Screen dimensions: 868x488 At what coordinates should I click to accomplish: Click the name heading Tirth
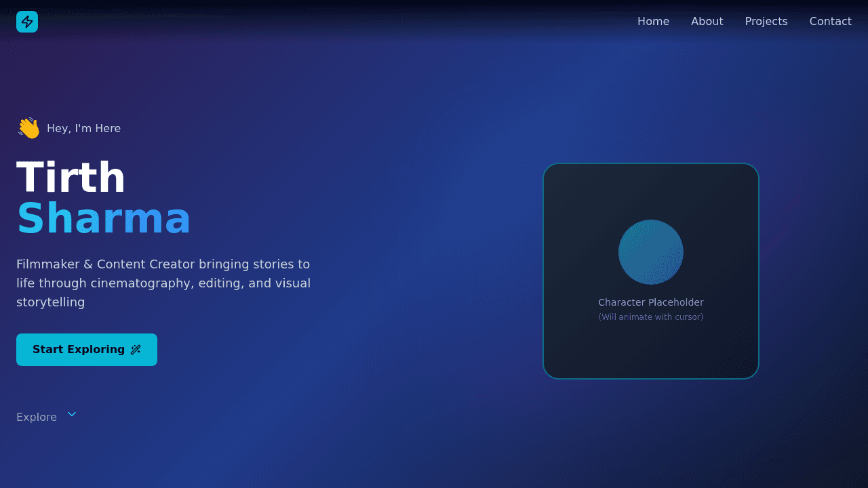tap(71, 178)
